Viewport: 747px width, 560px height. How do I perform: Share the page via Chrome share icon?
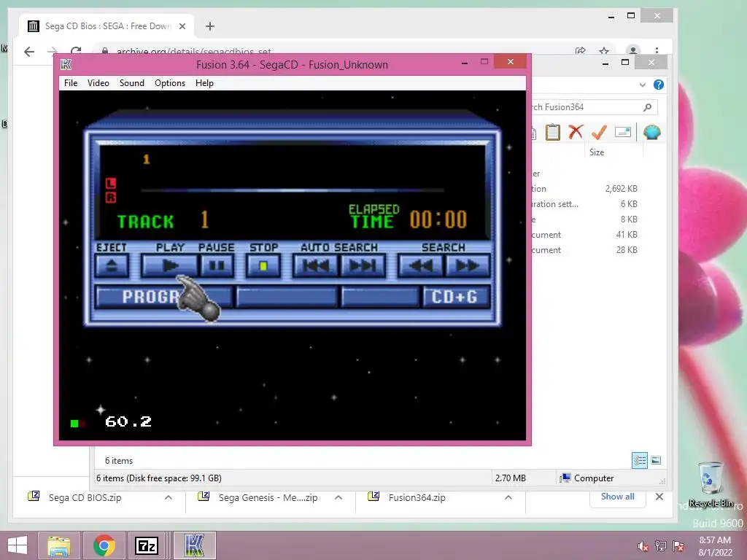tap(580, 50)
